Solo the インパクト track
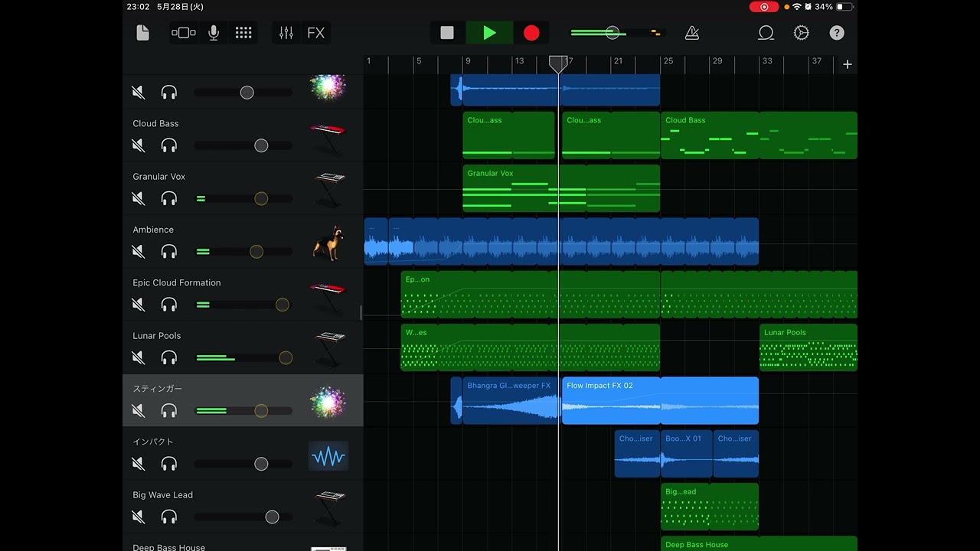Viewport: 980px width, 551px height. coord(169,464)
